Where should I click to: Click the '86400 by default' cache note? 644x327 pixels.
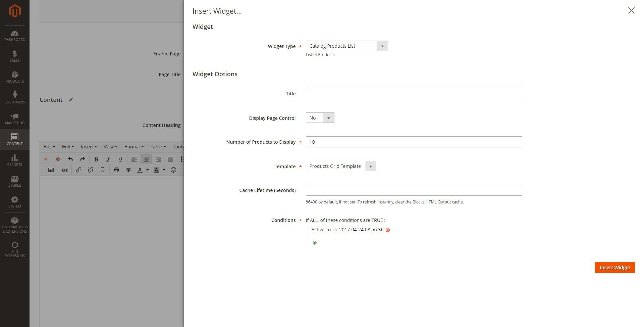(385, 202)
